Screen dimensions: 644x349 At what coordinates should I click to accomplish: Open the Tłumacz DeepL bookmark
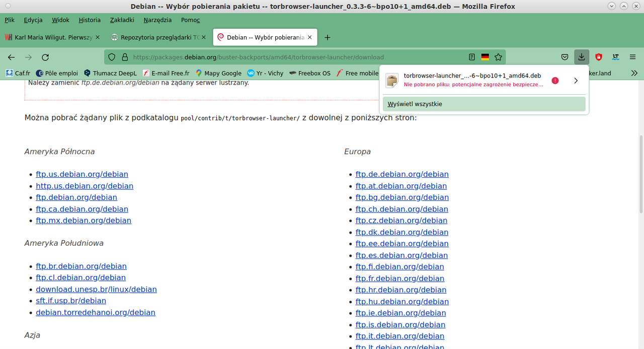(x=110, y=73)
